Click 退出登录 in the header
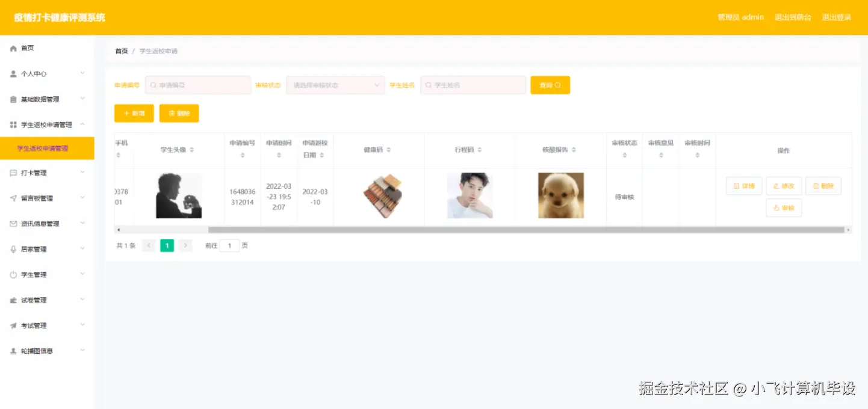868x409 pixels. coord(837,17)
